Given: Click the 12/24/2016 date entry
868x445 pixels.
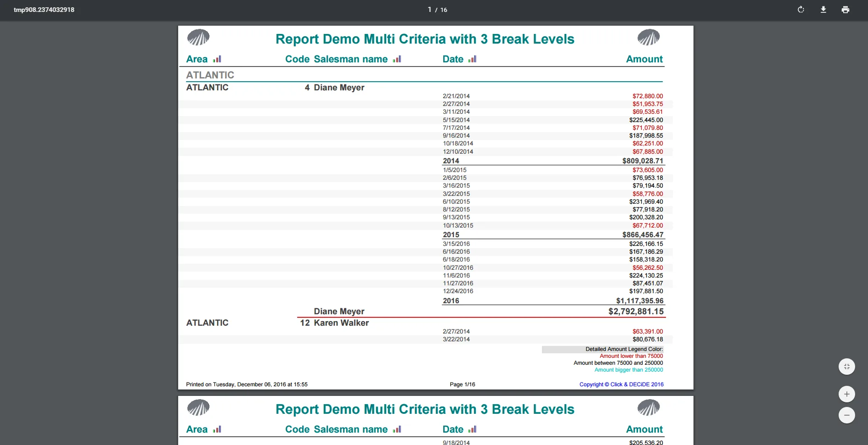Looking at the screenshot, I should tap(458, 291).
